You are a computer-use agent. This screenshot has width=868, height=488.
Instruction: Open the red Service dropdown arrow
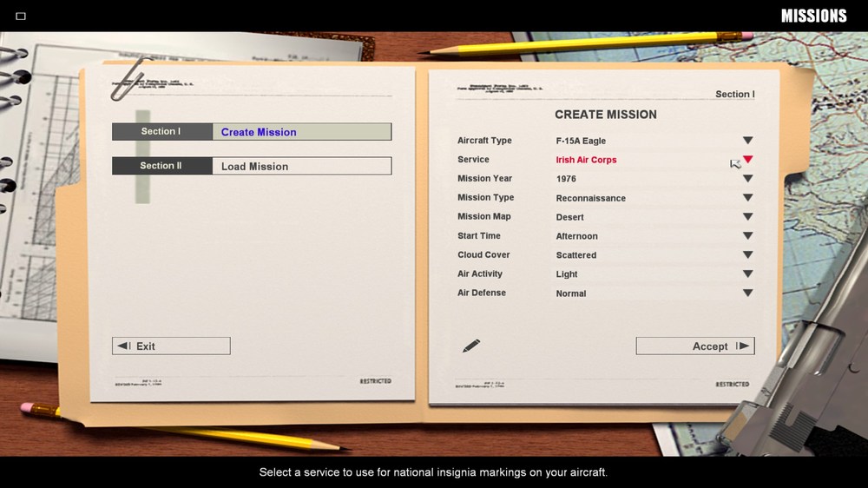[747, 160]
